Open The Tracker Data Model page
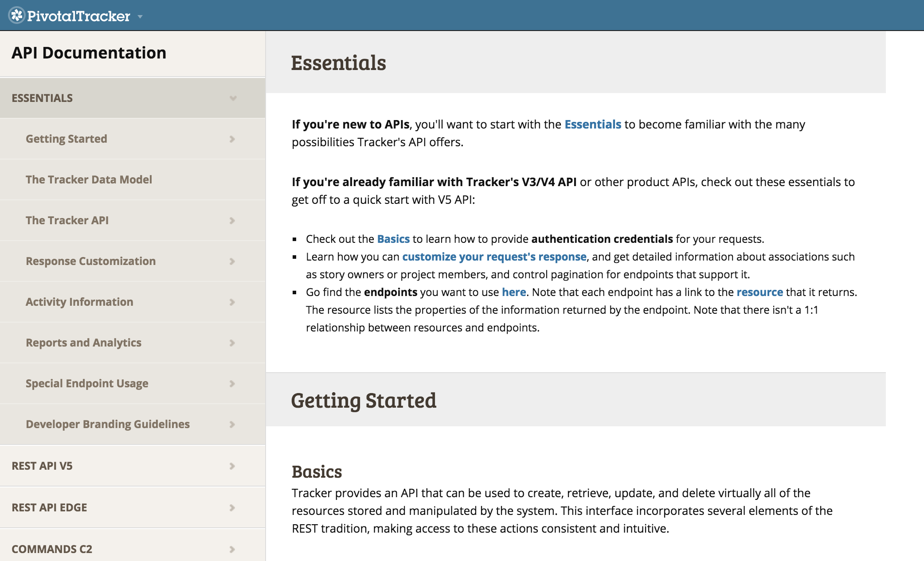The width and height of the screenshot is (924, 561). pyautogui.click(x=89, y=179)
